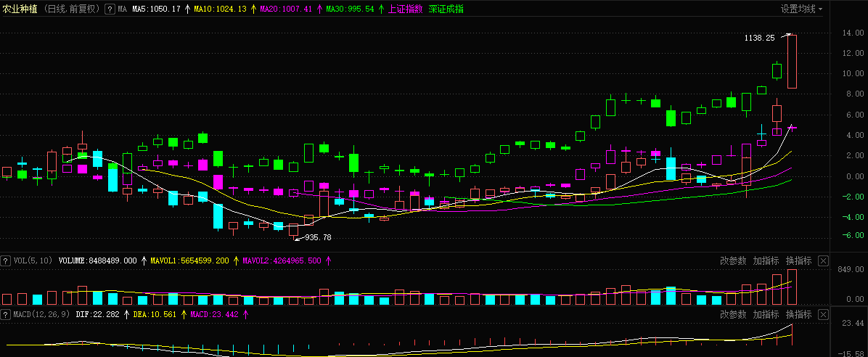Click 加指标 in the VOL panel
This screenshot has width=868, height=357.
(766, 260)
